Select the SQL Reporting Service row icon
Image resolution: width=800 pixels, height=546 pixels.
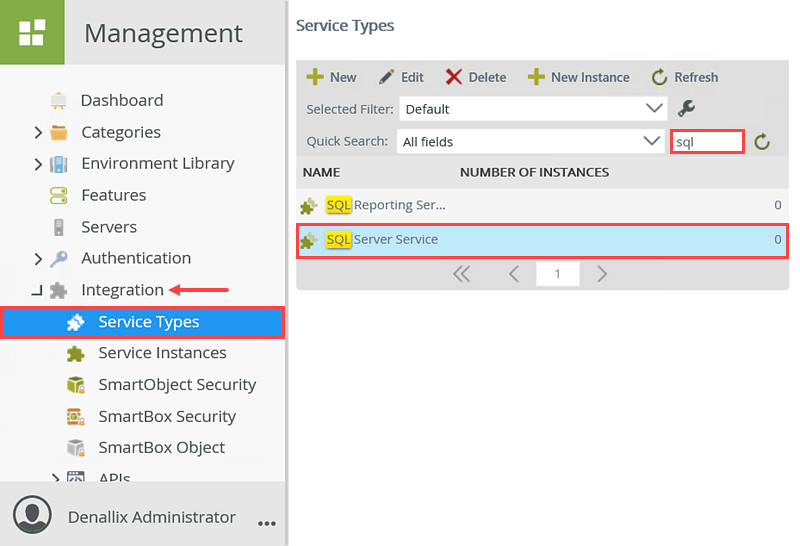click(309, 206)
